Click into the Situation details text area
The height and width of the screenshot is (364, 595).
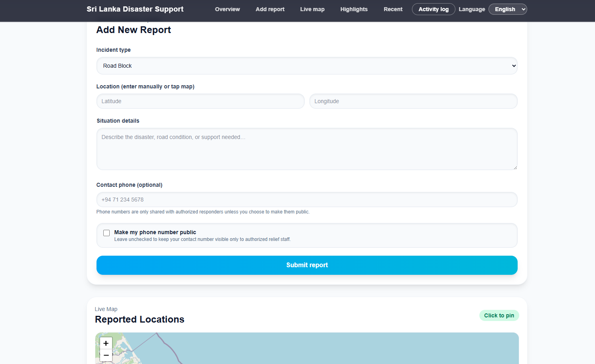click(307, 149)
